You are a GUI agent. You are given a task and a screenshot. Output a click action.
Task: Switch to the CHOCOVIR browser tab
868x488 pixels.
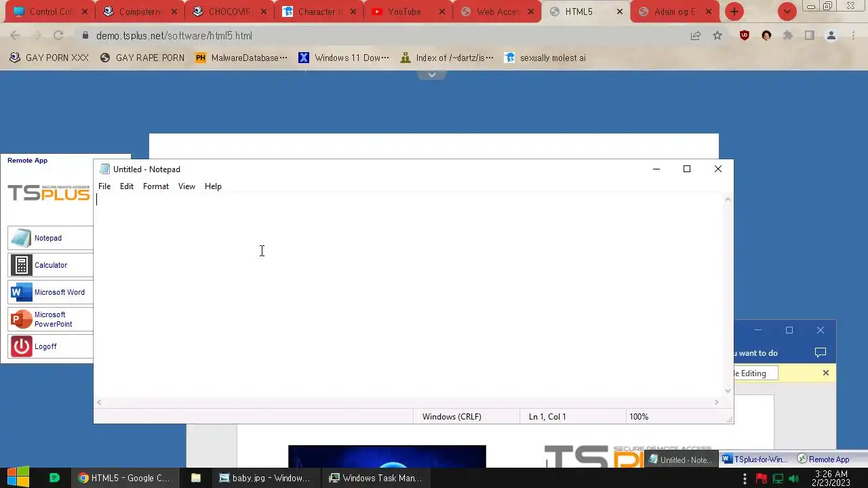(x=229, y=12)
